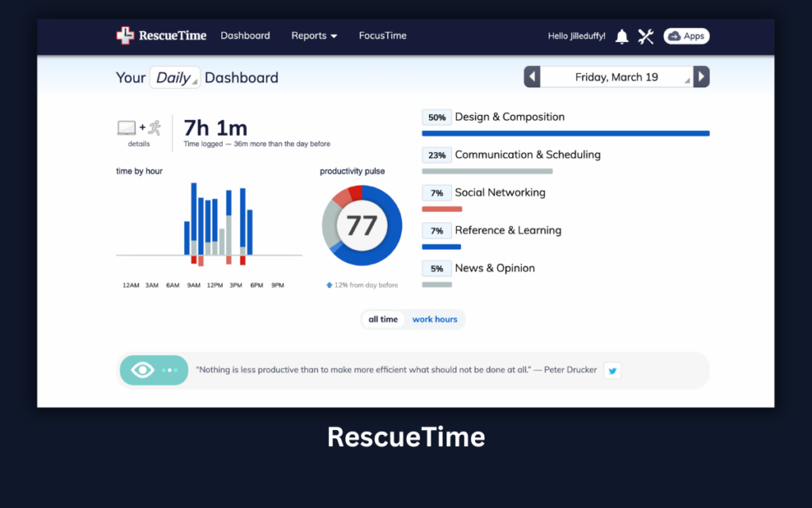Click the eye icon on the quote banner
The width and height of the screenshot is (812, 508).
144,370
